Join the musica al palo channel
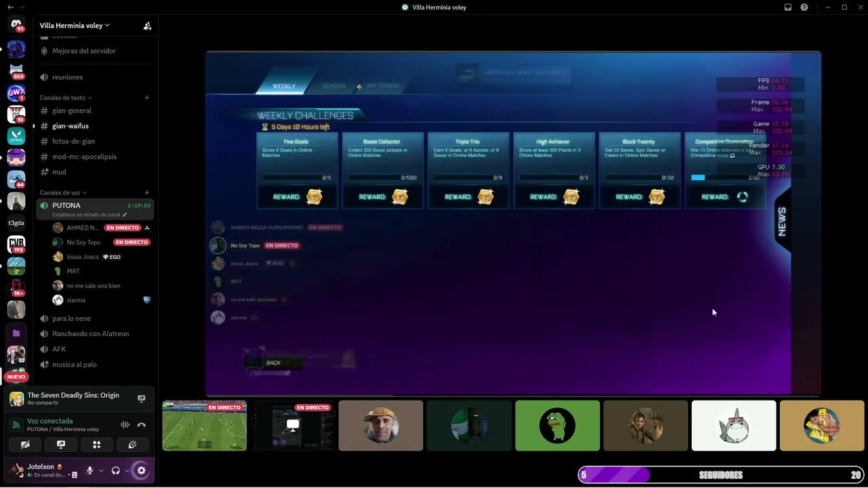Viewport: 868px width, 488px height. pyautogui.click(x=95, y=365)
